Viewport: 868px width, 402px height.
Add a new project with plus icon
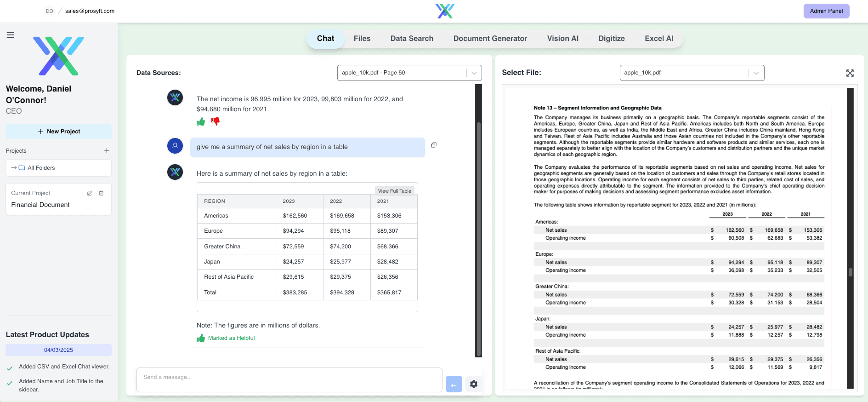[x=107, y=150]
